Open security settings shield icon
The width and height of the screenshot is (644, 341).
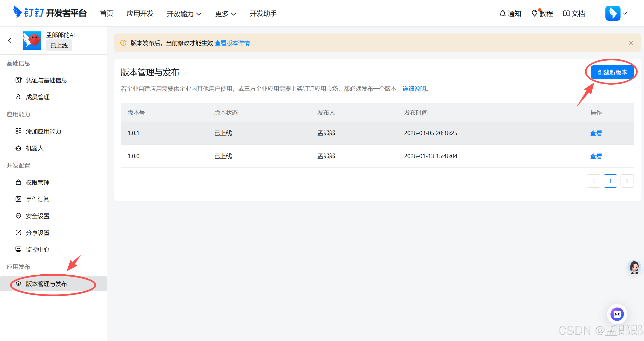point(18,216)
